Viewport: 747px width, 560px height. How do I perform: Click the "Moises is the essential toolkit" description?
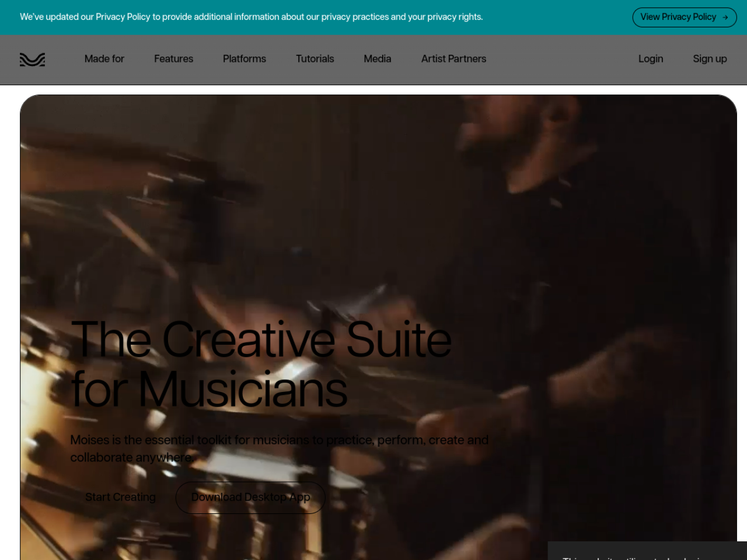pos(280,449)
